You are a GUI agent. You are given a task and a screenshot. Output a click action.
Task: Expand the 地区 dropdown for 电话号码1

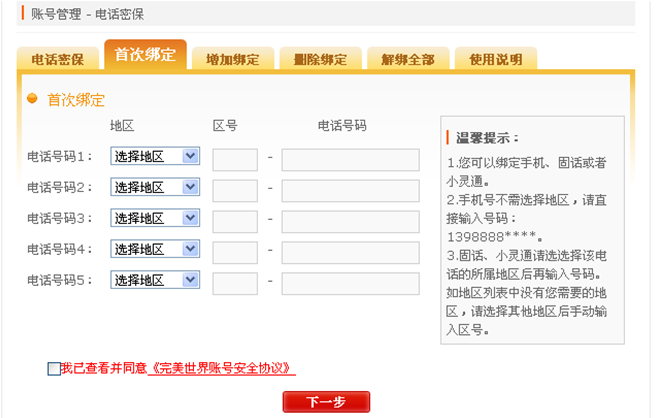(155, 157)
